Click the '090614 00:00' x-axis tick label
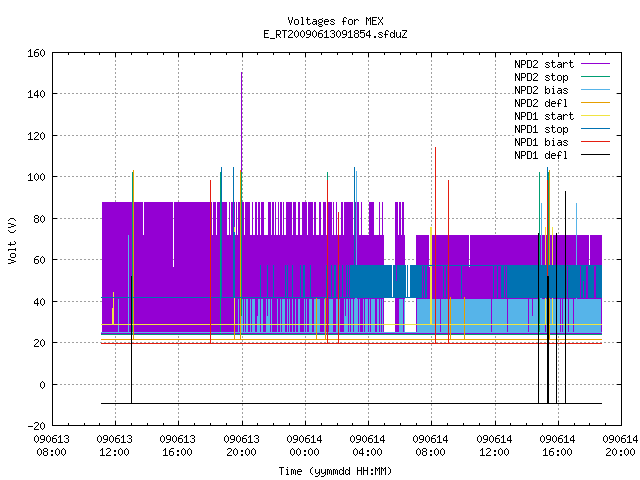The image size is (640, 480). [x=304, y=446]
